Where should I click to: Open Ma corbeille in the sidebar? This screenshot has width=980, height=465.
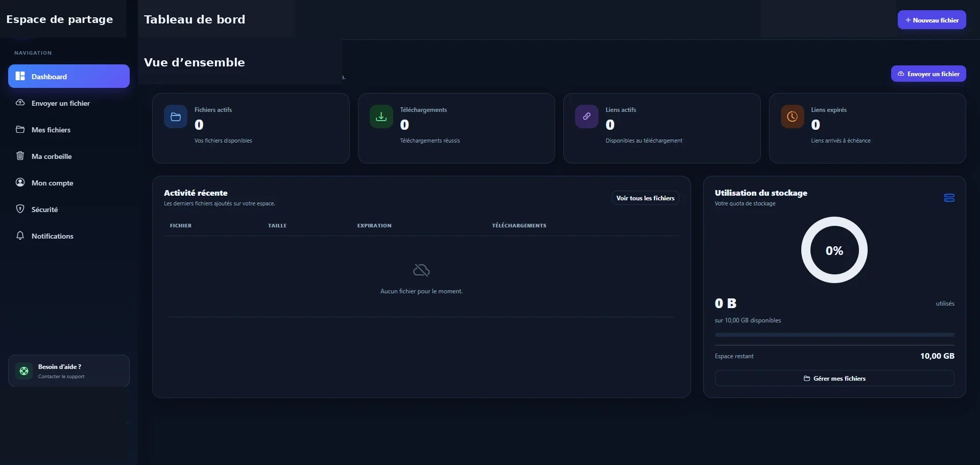pos(69,156)
